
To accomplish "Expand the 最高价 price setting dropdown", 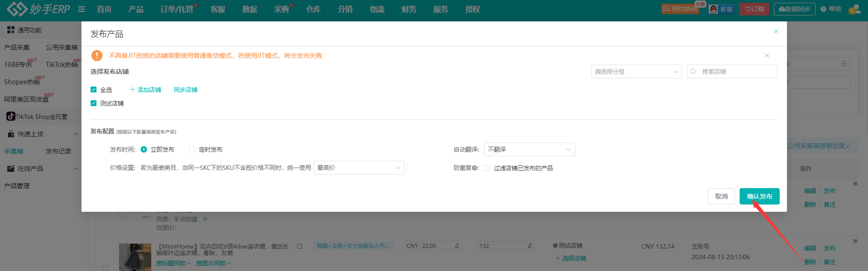I will 359,168.
